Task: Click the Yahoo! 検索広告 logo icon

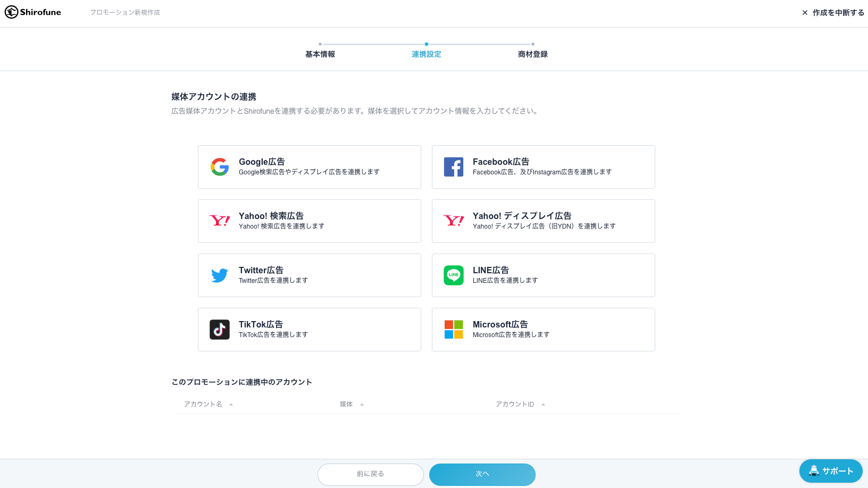Action: 220,221
